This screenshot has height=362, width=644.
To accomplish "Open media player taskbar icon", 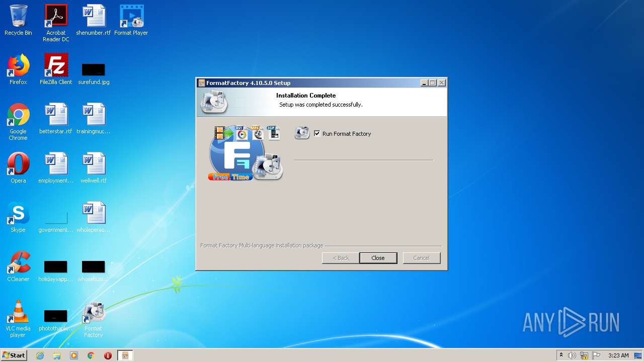I will 74,355.
